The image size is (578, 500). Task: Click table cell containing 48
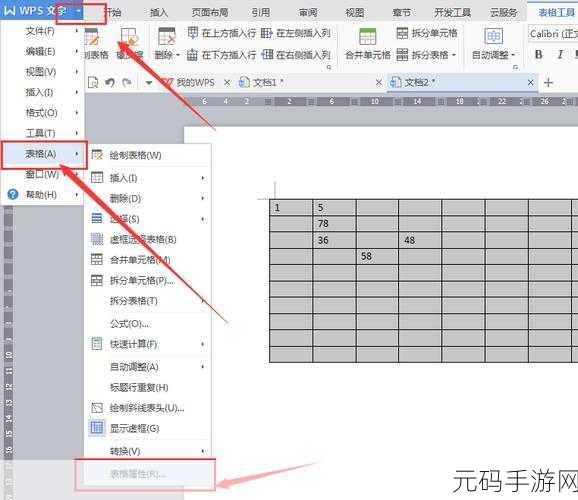pos(420,240)
